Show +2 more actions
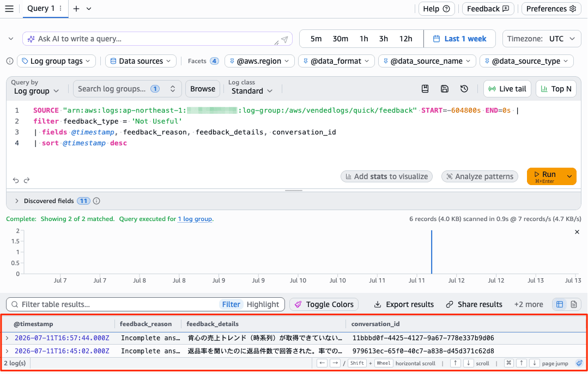588x374 pixels. click(x=529, y=304)
